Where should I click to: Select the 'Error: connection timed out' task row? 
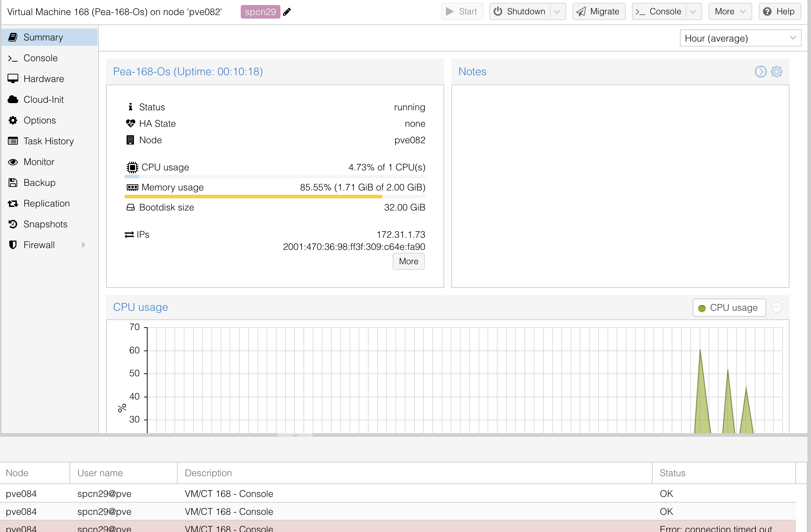click(398, 527)
